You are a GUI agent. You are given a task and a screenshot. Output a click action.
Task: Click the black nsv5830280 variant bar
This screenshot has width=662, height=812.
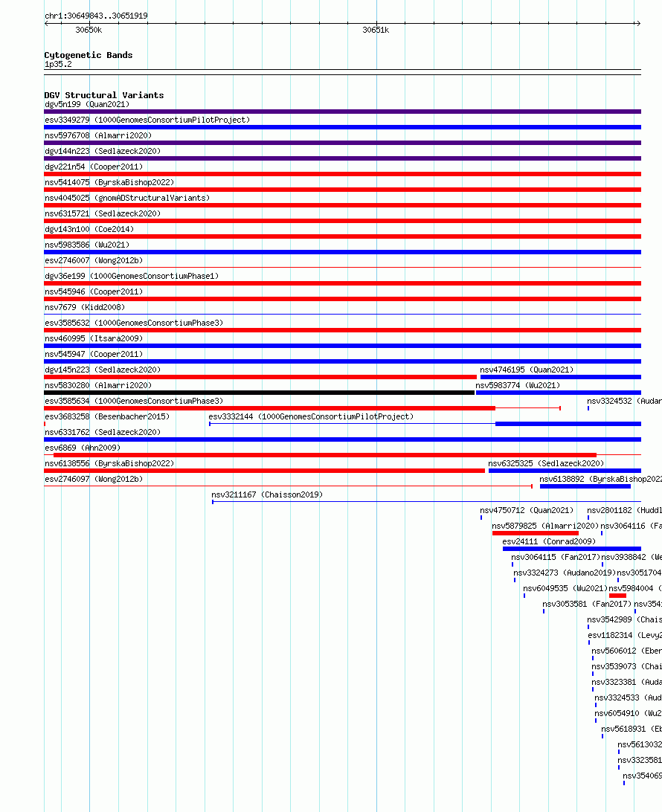[260, 393]
